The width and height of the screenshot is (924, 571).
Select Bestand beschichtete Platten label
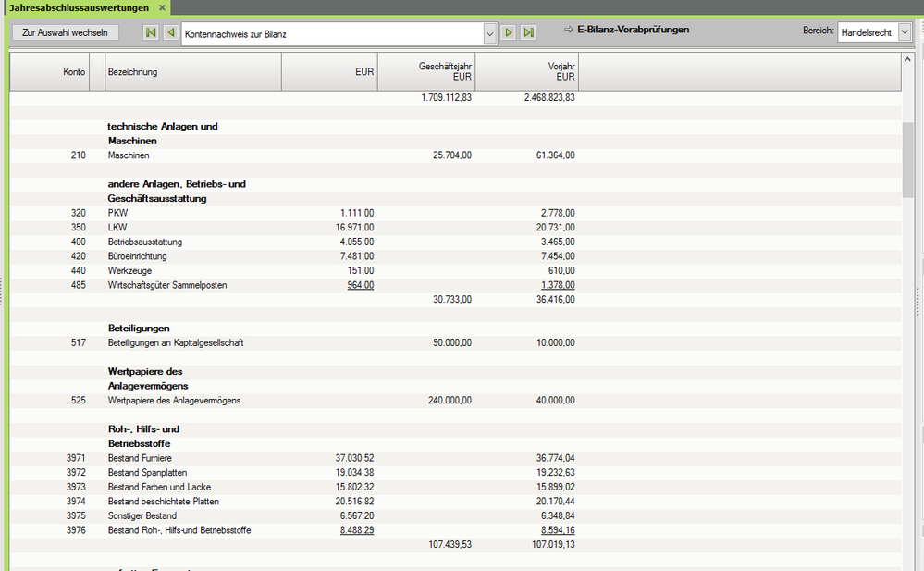[x=163, y=502]
